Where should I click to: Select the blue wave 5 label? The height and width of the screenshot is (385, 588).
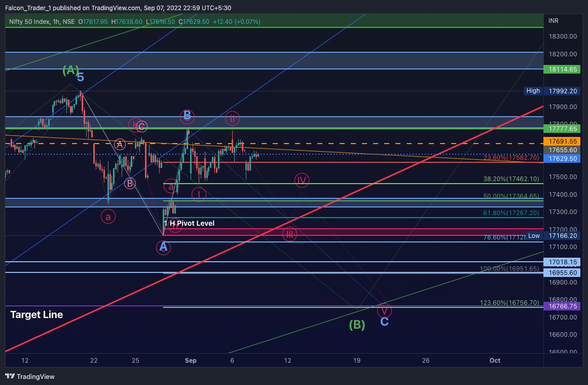point(81,77)
